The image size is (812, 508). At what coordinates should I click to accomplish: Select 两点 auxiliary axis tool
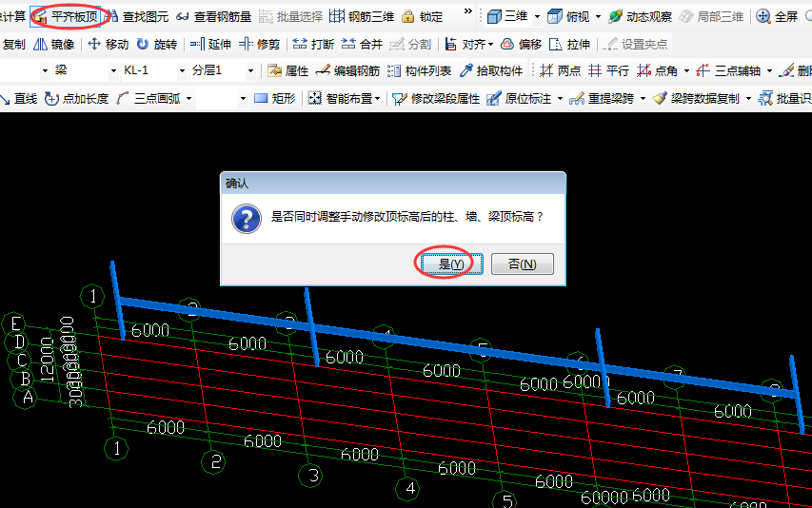click(561, 70)
